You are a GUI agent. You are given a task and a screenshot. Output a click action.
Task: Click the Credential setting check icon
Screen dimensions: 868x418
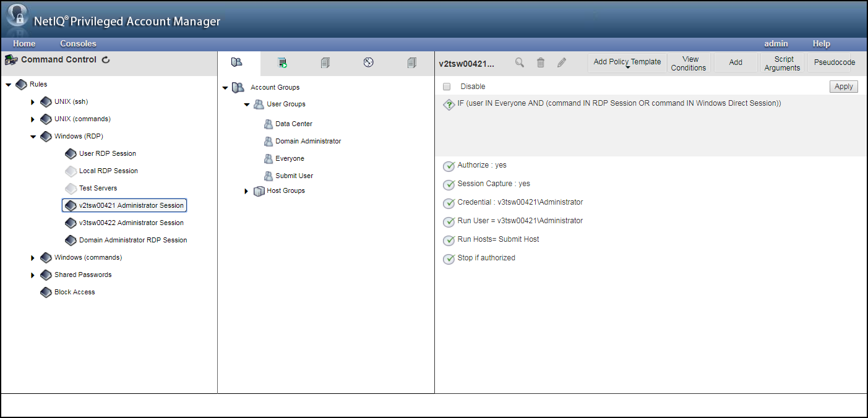tap(449, 203)
